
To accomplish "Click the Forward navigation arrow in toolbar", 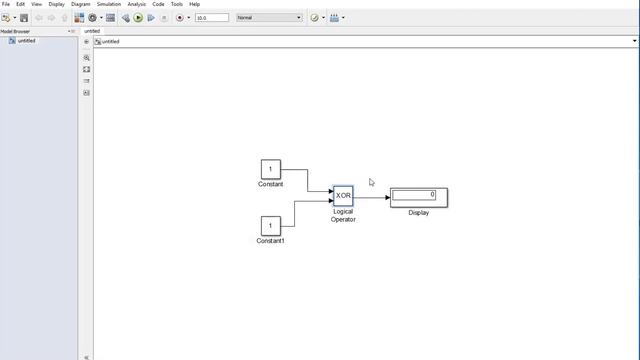I will tap(51, 18).
